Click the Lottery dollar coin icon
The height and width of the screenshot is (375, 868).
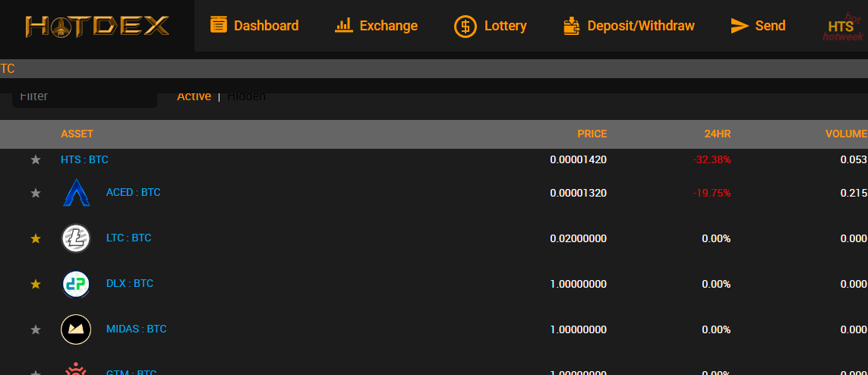[466, 26]
